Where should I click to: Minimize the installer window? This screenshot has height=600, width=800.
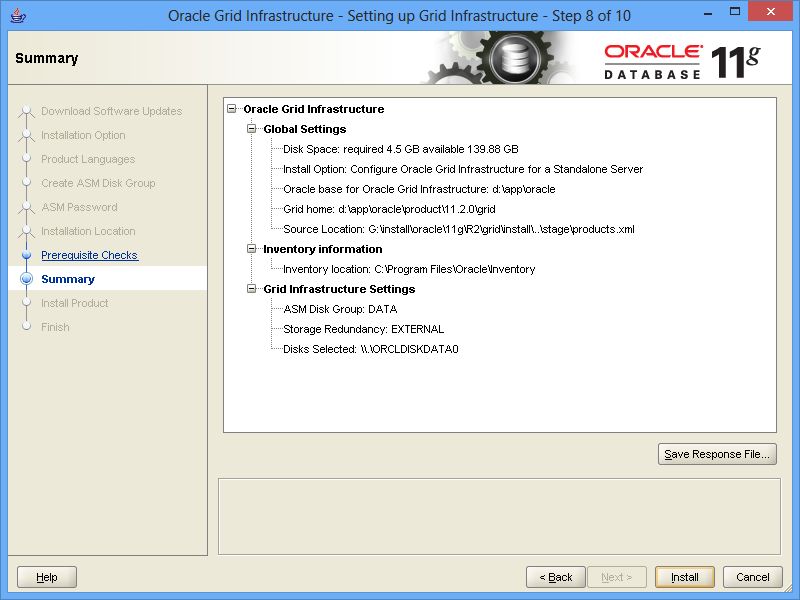pos(708,13)
